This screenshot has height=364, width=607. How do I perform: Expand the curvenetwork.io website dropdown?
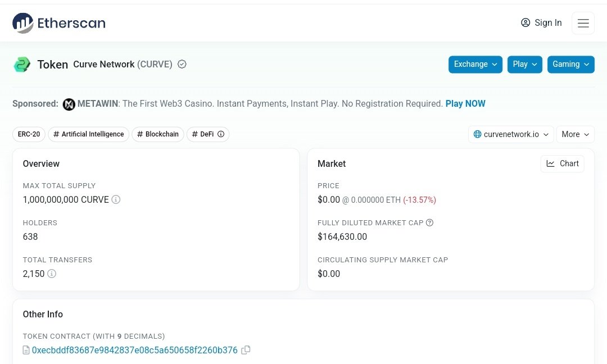(511, 134)
